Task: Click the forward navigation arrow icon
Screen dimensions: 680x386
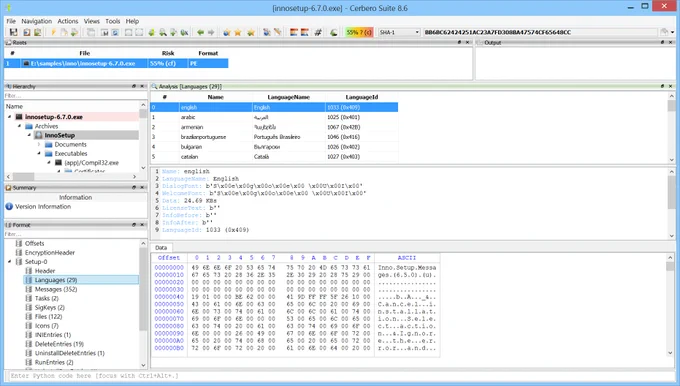Action: tap(211, 32)
